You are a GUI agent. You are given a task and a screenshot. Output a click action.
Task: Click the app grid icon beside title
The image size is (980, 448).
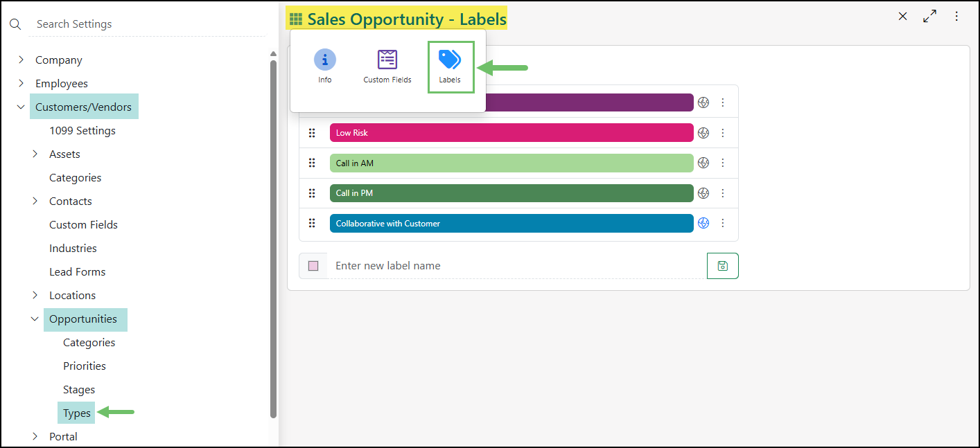coord(296,19)
